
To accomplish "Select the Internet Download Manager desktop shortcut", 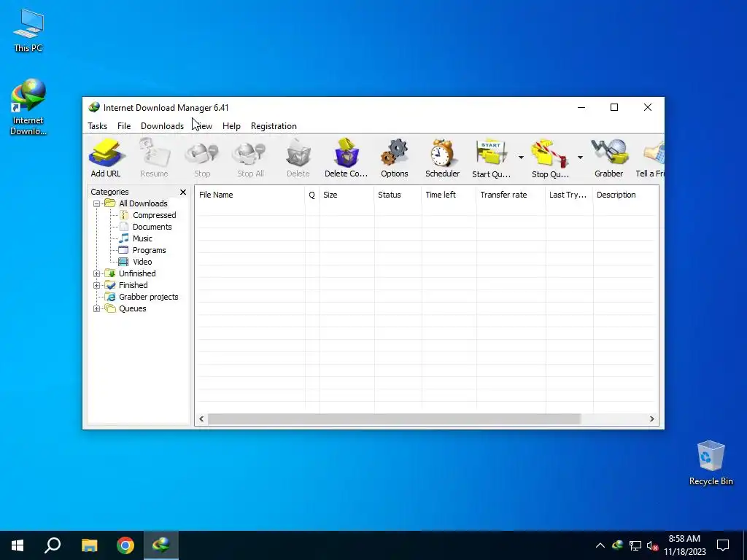I will pos(28,108).
